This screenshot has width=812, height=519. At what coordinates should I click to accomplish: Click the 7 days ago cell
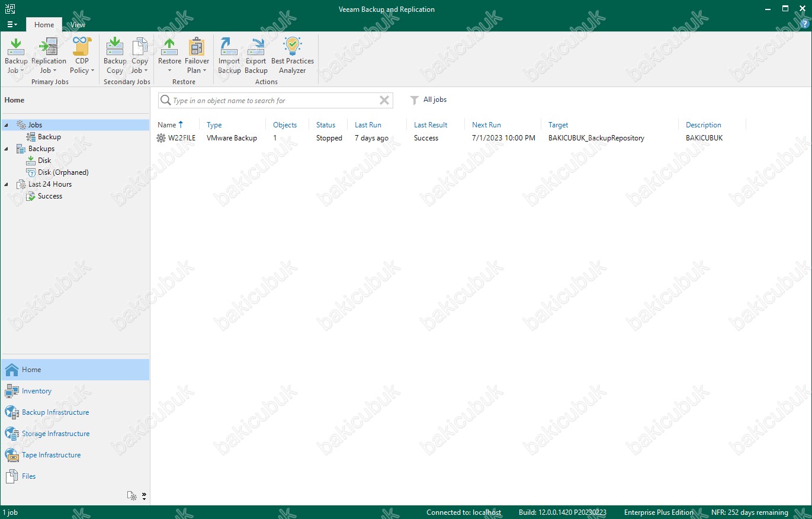[372, 138]
